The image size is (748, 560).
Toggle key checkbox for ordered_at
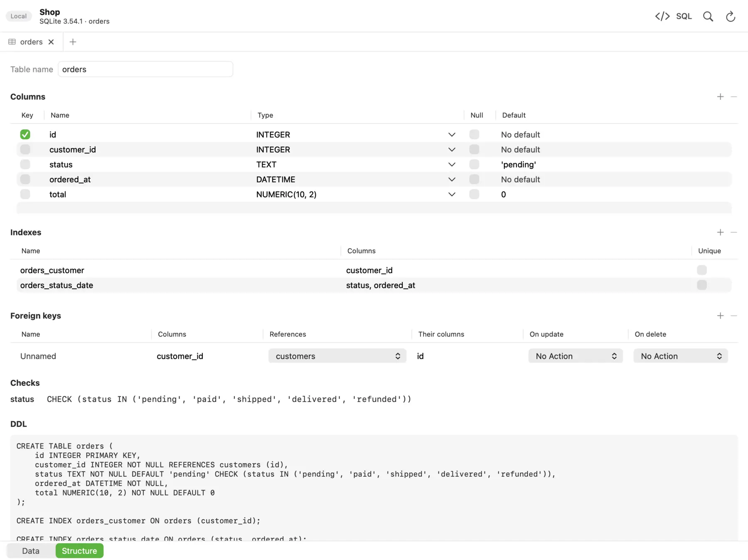tap(25, 179)
